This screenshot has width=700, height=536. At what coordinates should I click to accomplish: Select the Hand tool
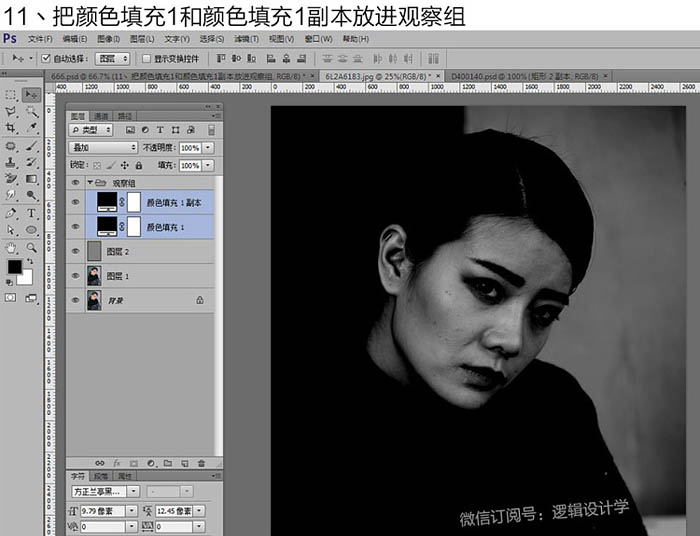(x=11, y=248)
